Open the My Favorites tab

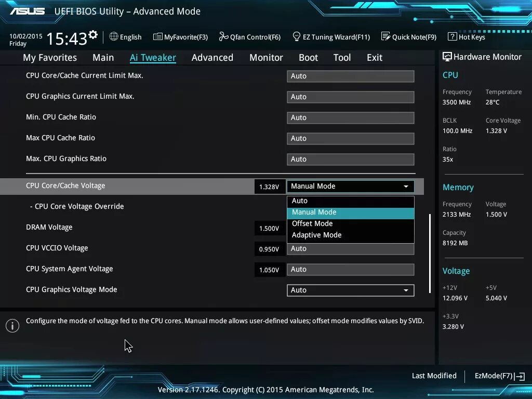click(50, 58)
